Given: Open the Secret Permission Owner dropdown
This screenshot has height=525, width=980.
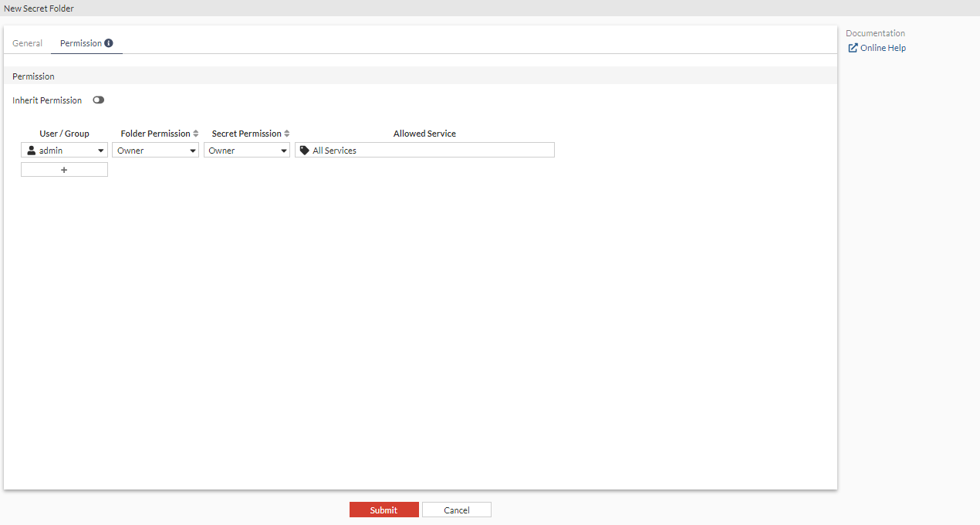Looking at the screenshot, I should [247, 151].
